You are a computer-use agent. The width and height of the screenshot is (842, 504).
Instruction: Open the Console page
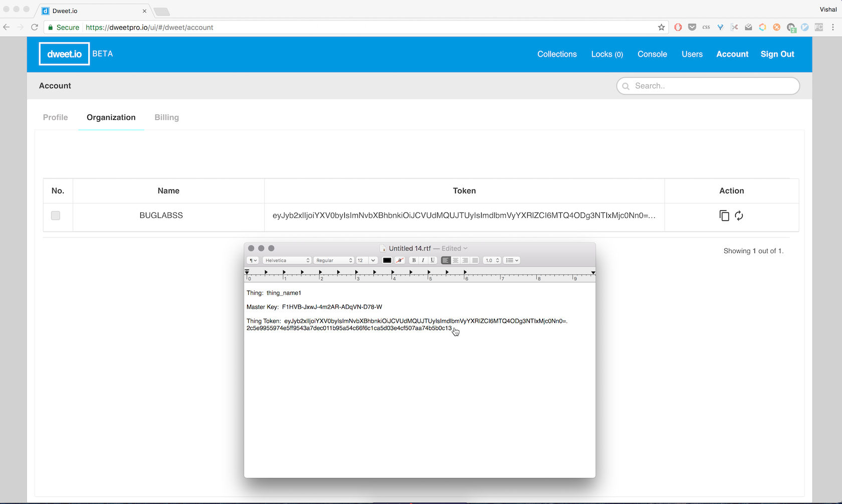pos(652,54)
